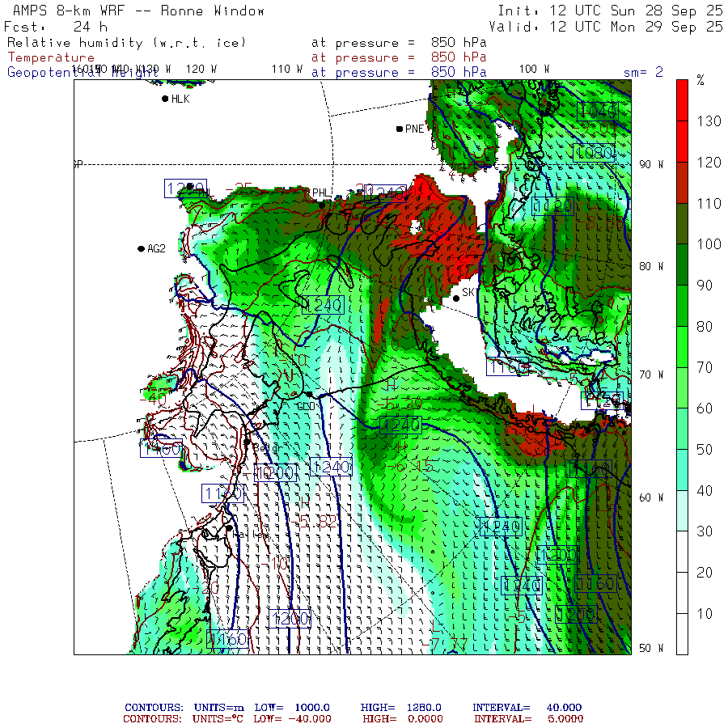The width and height of the screenshot is (728, 728).
Task: Select 'UNITS=°C' in the red legend
Action: 218,719
